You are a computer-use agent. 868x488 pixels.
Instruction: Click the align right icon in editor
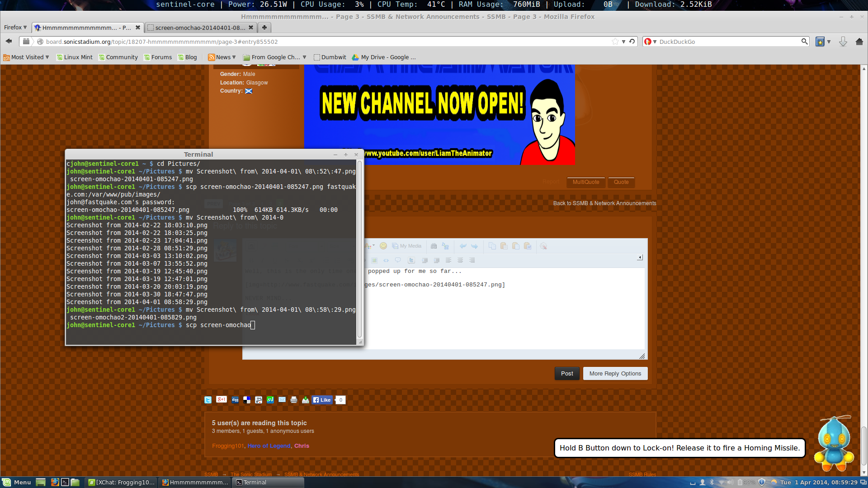click(472, 260)
